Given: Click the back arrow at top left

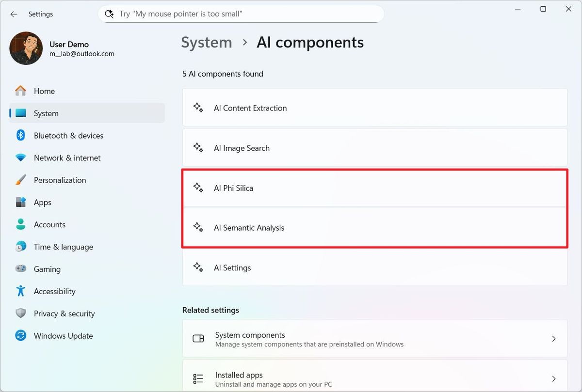Looking at the screenshot, I should point(13,14).
